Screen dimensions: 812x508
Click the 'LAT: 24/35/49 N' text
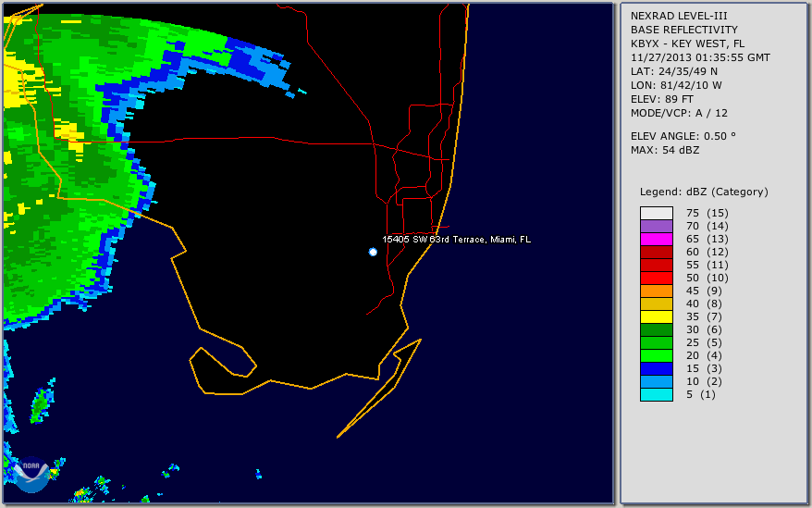click(x=673, y=71)
